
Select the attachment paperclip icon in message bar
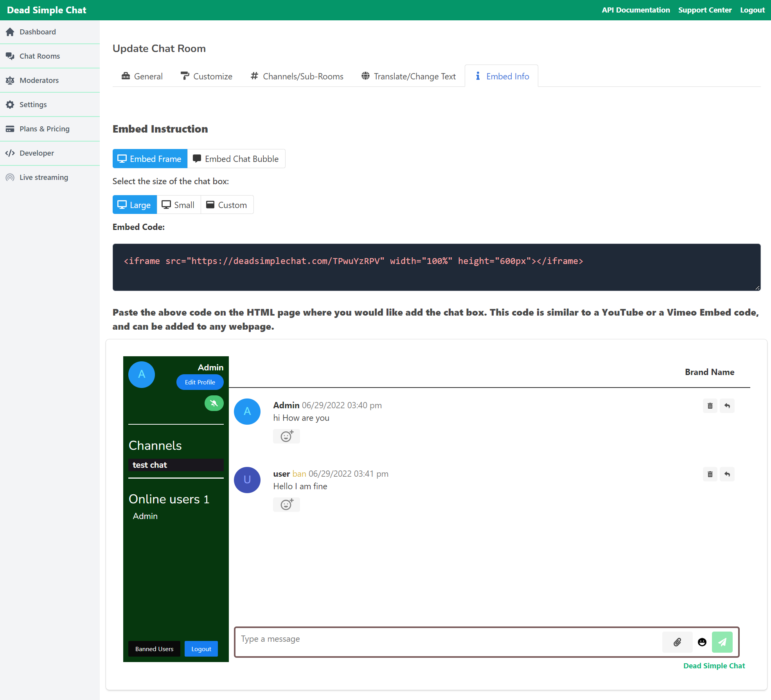click(677, 642)
